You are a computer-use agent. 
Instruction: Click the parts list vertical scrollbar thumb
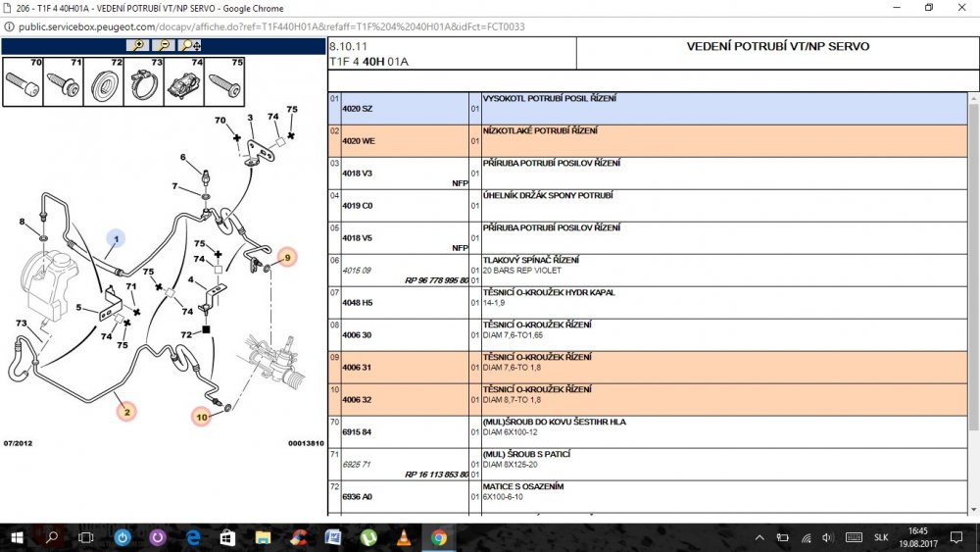coord(974,268)
